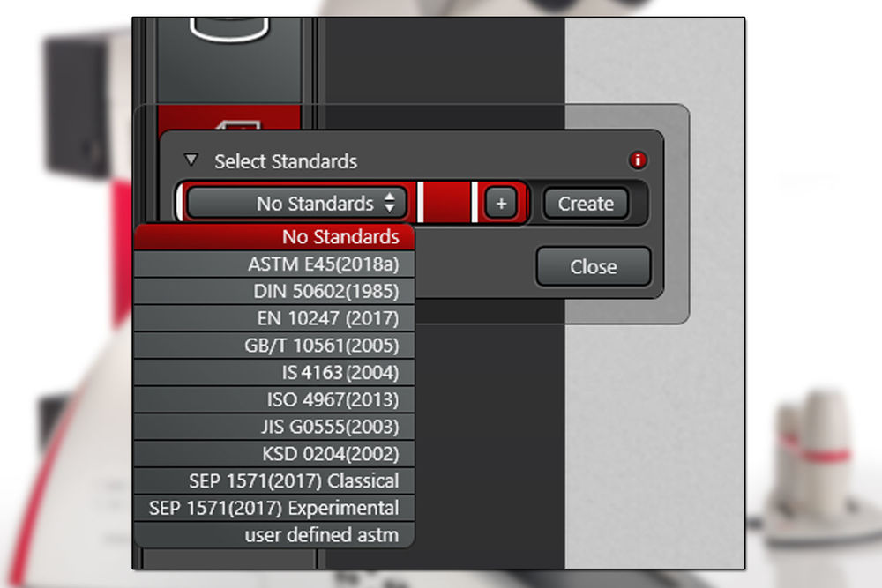Click the partially hidden red sidebar icon

[229, 119]
